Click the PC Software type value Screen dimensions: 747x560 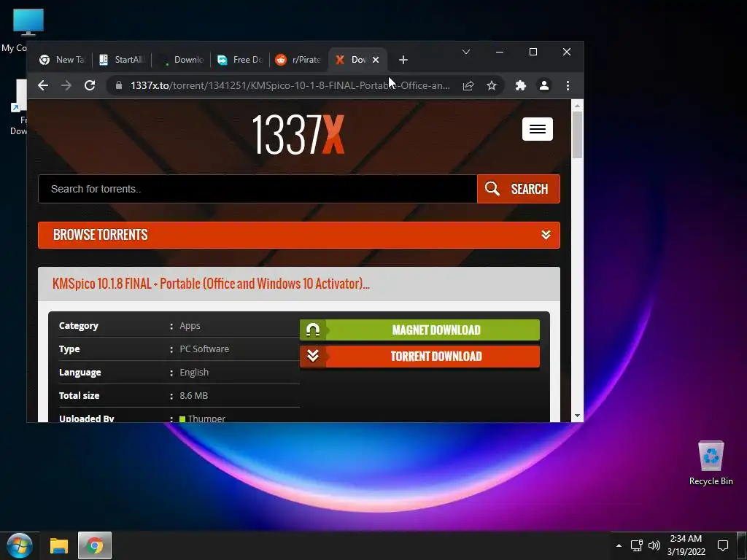tap(204, 349)
